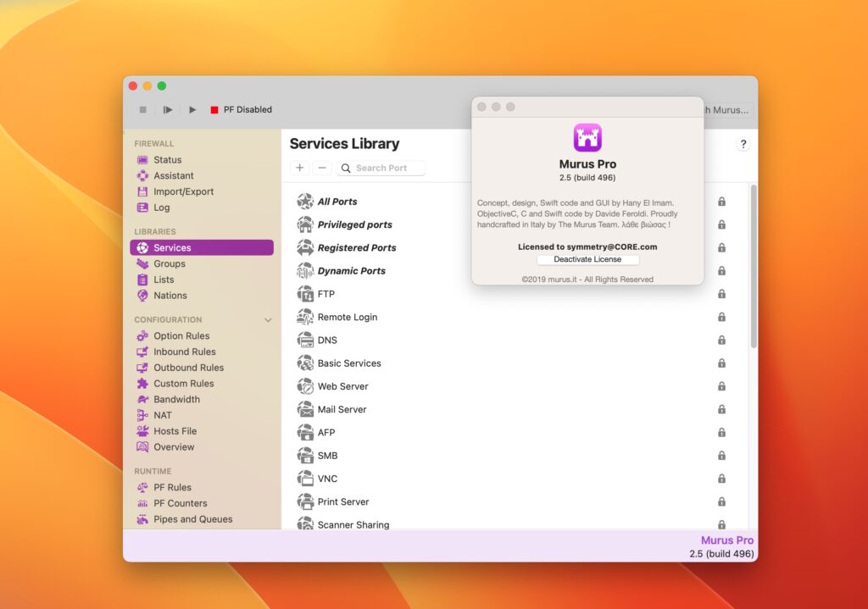Start the firewall using the play control
Screen dimensions: 868x609
pyautogui.click(x=191, y=109)
